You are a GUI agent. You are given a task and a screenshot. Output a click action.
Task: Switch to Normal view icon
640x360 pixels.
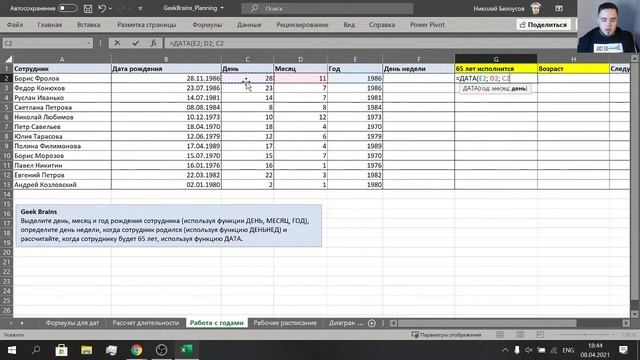(x=500, y=335)
